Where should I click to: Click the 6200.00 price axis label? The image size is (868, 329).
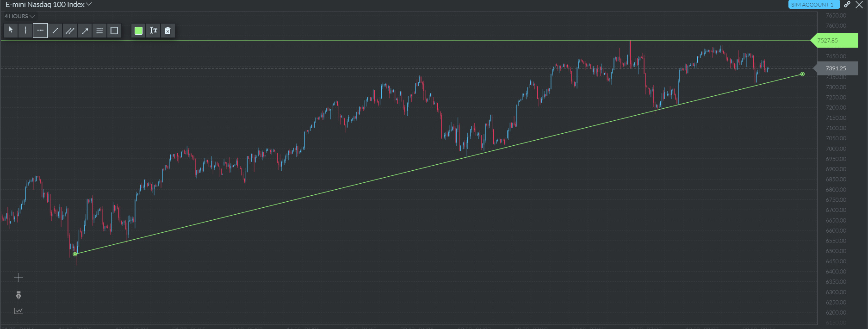(836, 312)
